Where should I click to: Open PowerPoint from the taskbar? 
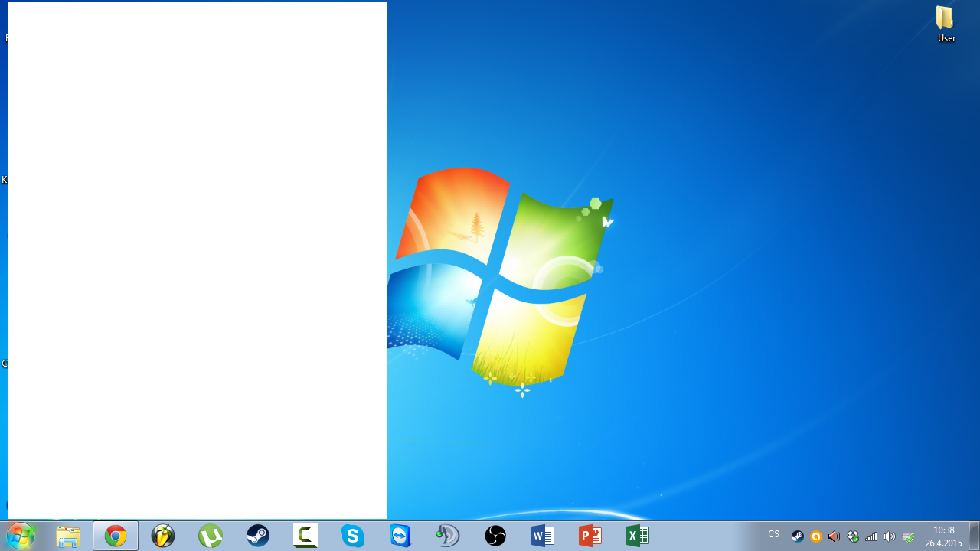pyautogui.click(x=590, y=536)
